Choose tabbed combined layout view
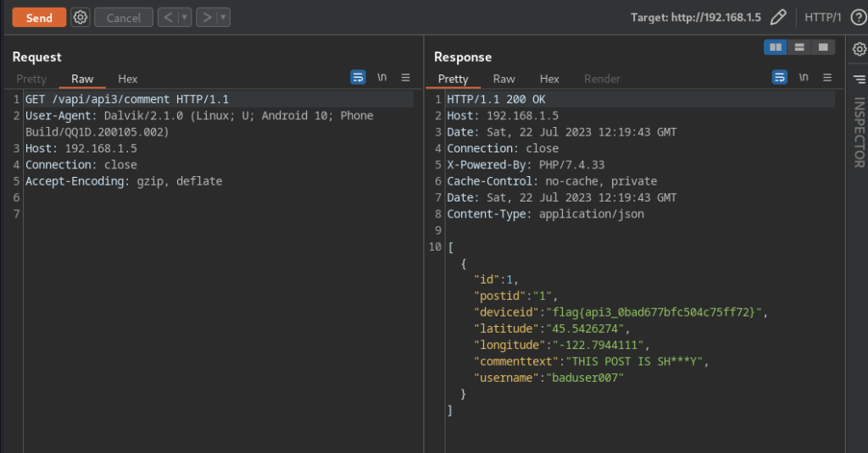Screen dimensions: 868x453 tap(823, 47)
